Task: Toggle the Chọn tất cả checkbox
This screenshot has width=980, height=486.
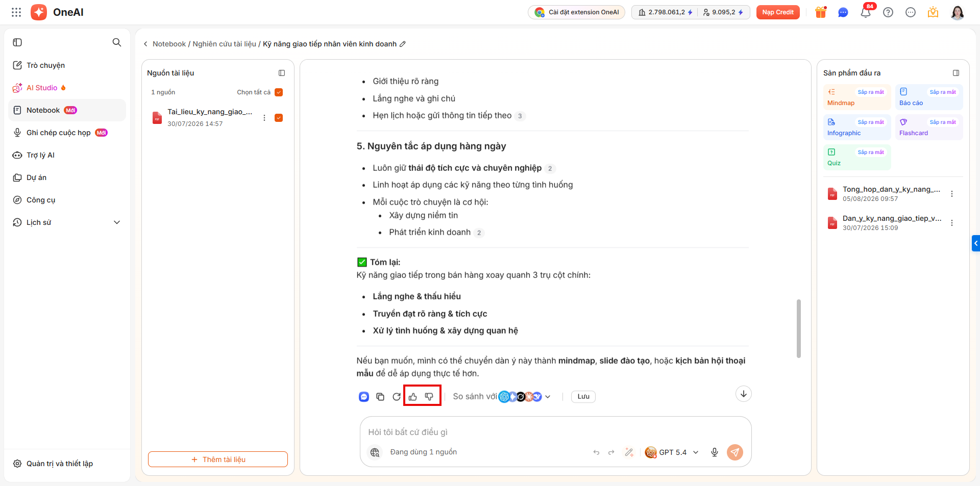Action: pyautogui.click(x=279, y=92)
